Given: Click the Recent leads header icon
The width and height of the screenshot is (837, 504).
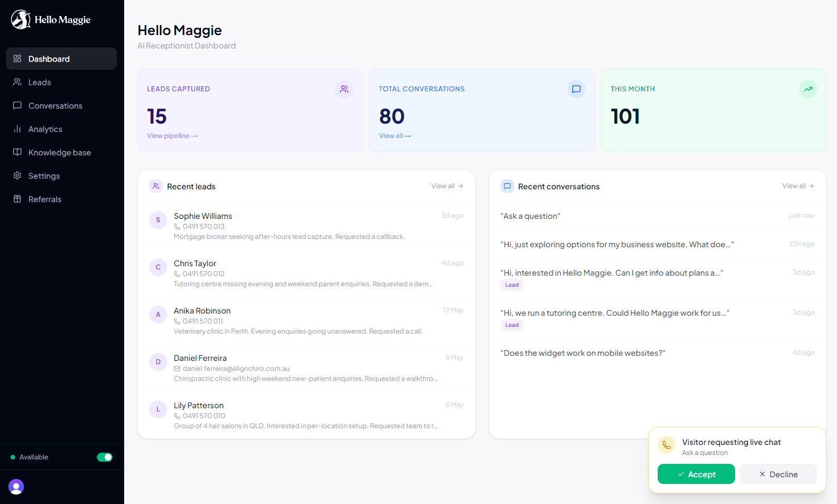Looking at the screenshot, I should click(156, 186).
